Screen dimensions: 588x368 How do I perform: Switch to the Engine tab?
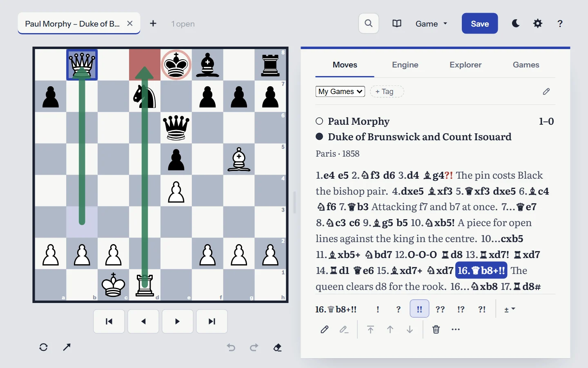[x=405, y=65]
